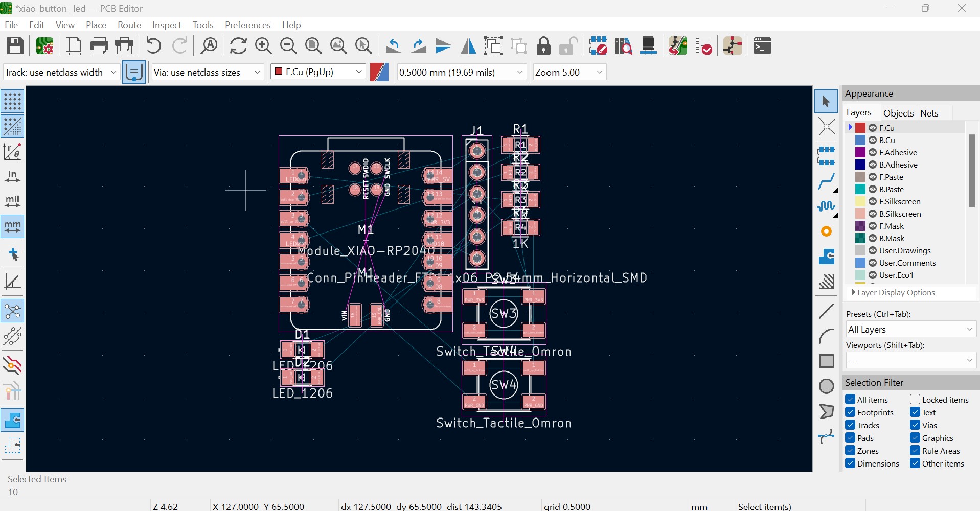Activate the Add Footprint tool
The width and height of the screenshot is (980, 511).
[826, 156]
